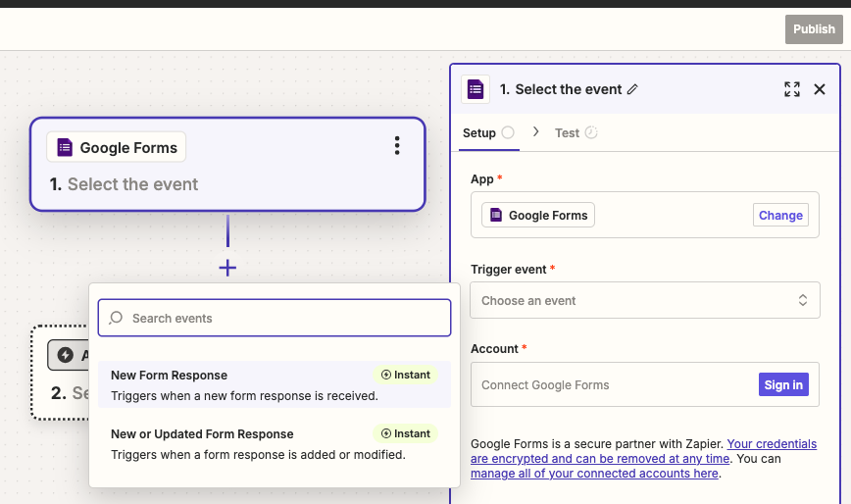851x504 pixels.
Task: Click the Google Forms icon in panel header
Action: [476, 89]
